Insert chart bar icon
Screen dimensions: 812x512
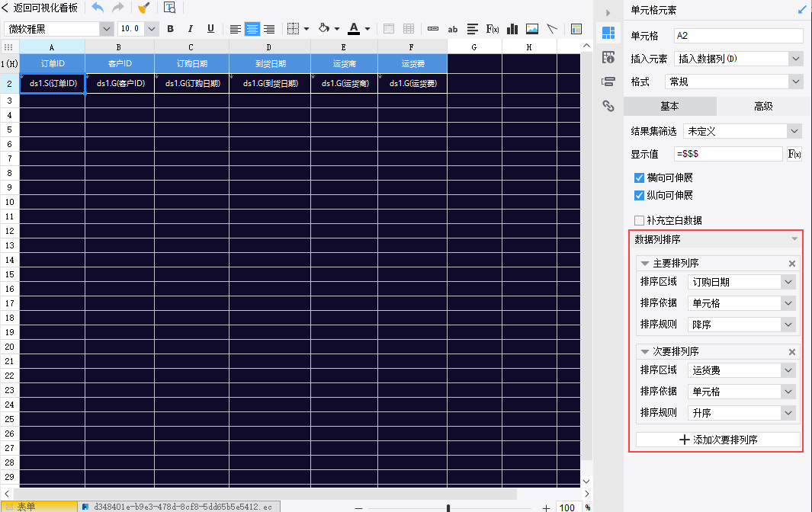click(x=512, y=29)
